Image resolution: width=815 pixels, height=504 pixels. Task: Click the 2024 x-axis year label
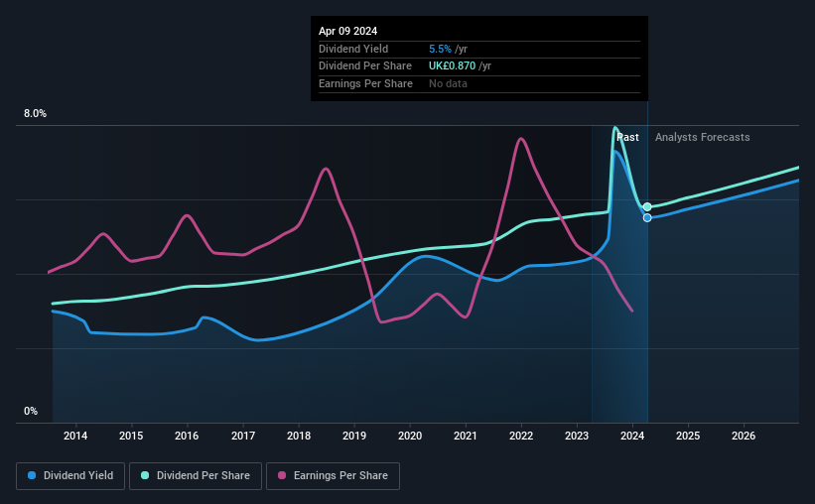coord(632,436)
